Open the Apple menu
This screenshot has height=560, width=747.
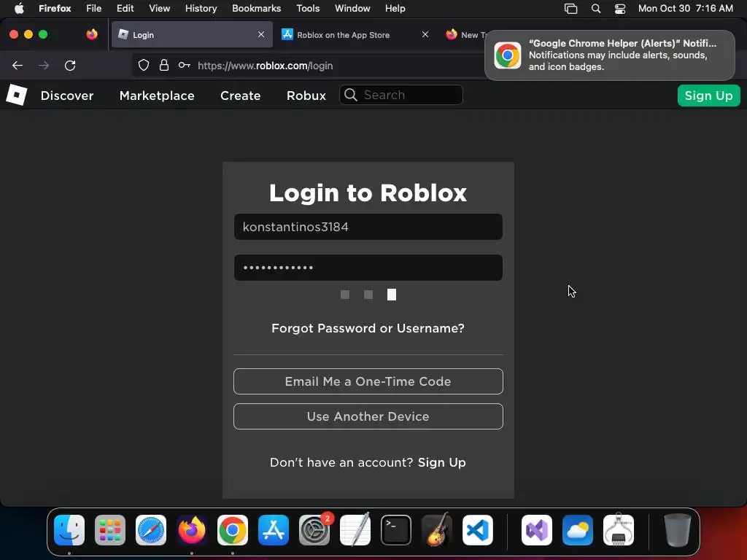19,9
